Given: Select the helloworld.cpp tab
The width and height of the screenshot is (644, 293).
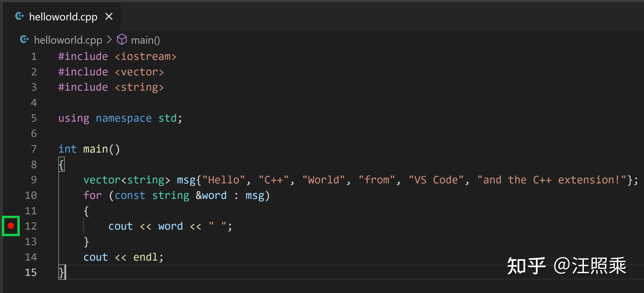Looking at the screenshot, I should 63,17.
